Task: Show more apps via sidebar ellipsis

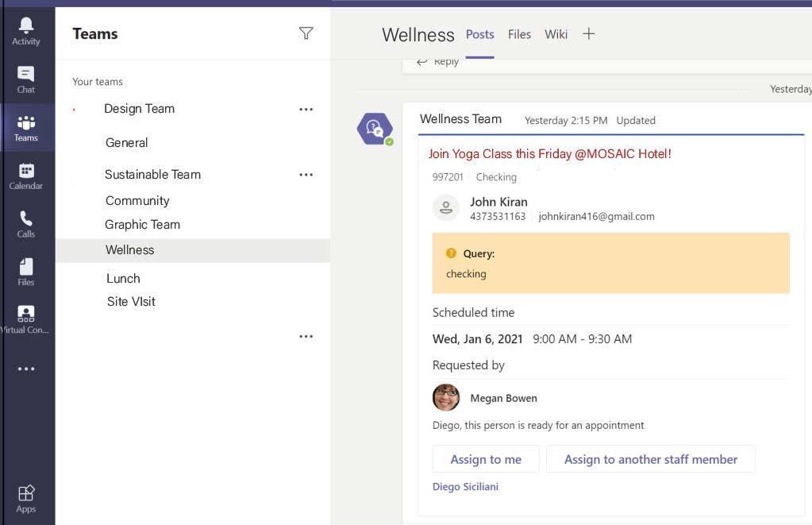Action: pyautogui.click(x=26, y=369)
